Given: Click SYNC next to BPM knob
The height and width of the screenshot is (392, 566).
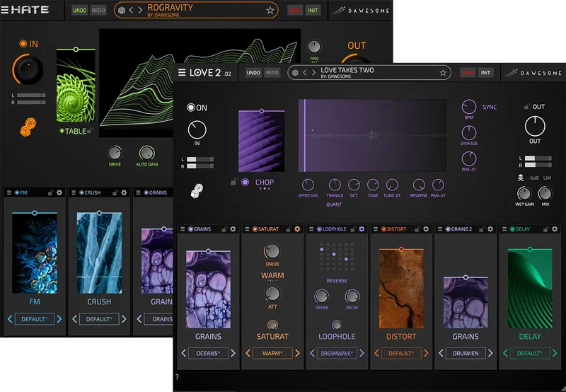Looking at the screenshot, I should (x=490, y=108).
